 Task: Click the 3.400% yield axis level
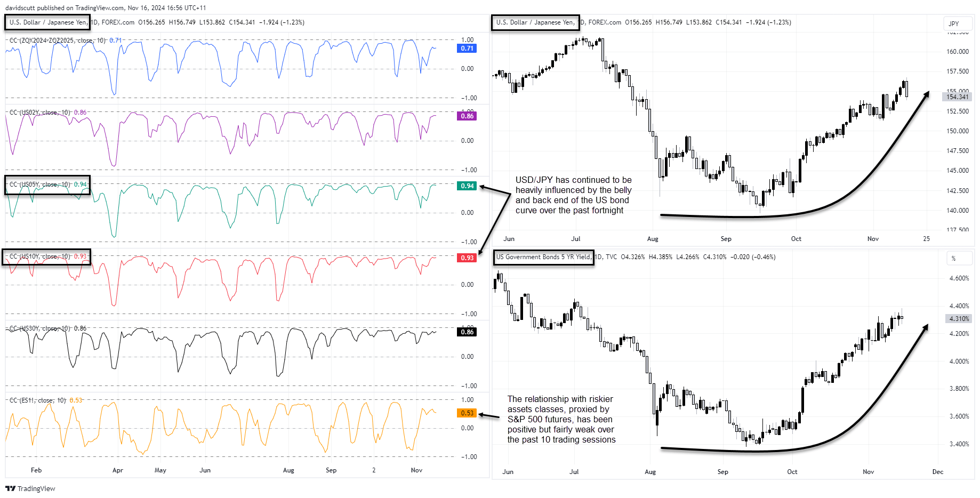(959, 444)
